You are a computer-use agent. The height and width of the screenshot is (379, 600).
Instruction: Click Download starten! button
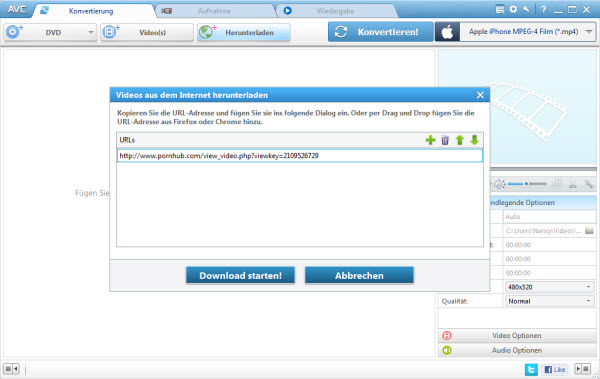[240, 275]
